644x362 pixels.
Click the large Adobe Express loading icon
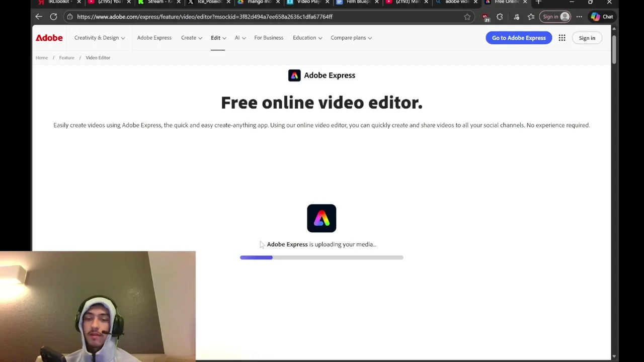(321, 218)
